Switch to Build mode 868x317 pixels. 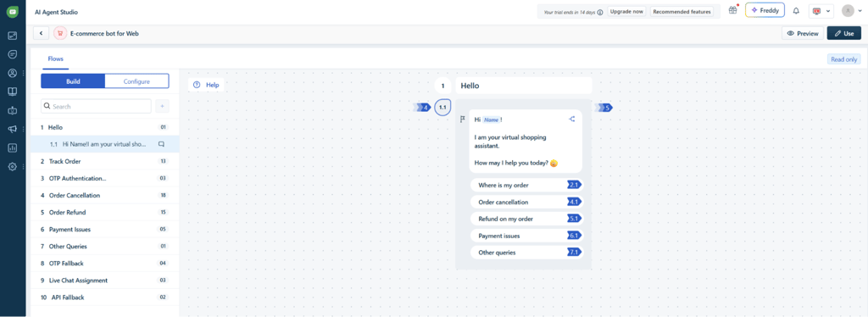(73, 81)
